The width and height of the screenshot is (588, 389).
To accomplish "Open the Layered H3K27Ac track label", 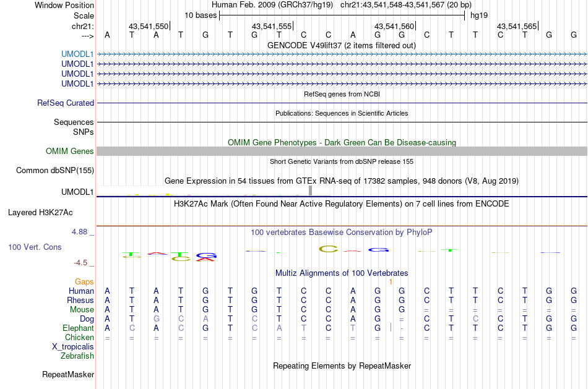I will point(40,213).
